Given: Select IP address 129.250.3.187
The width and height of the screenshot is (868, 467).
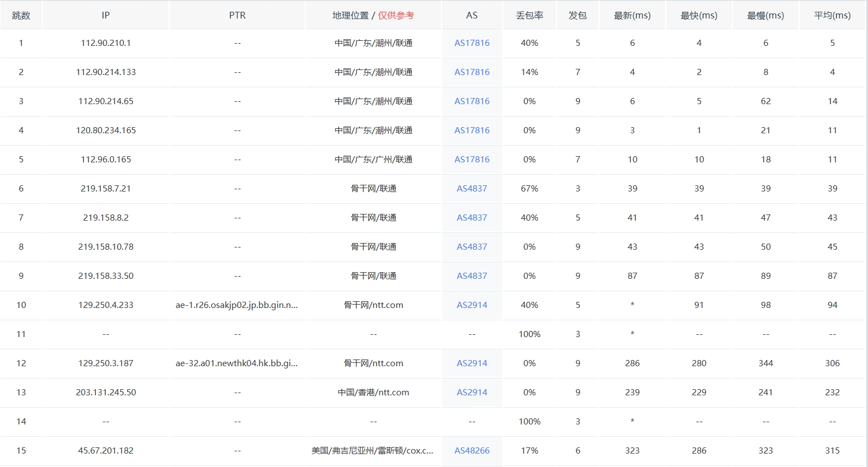Looking at the screenshot, I should pos(106,363).
